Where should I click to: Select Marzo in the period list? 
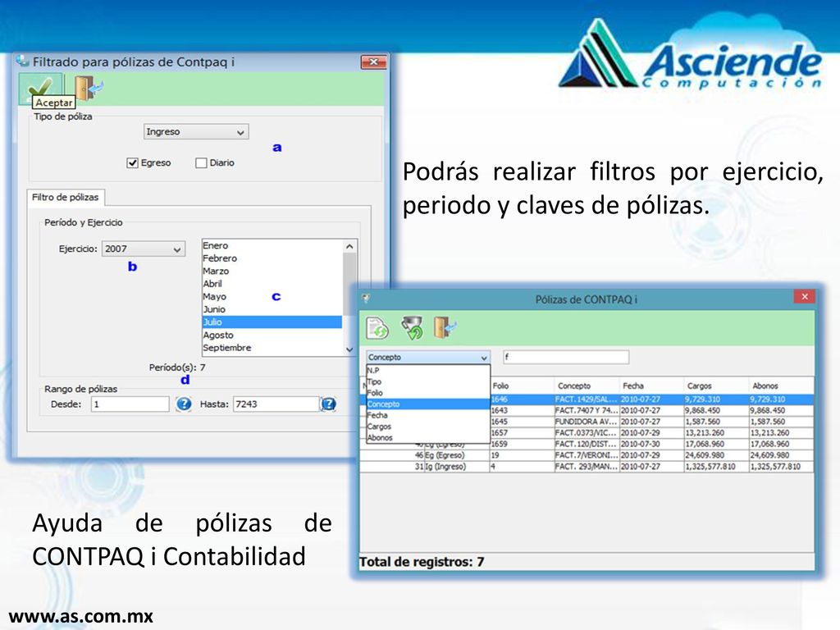click(272, 271)
